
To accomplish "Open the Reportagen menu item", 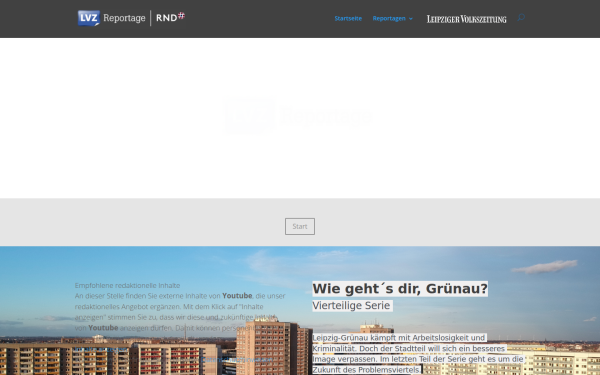I will coord(389,18).
